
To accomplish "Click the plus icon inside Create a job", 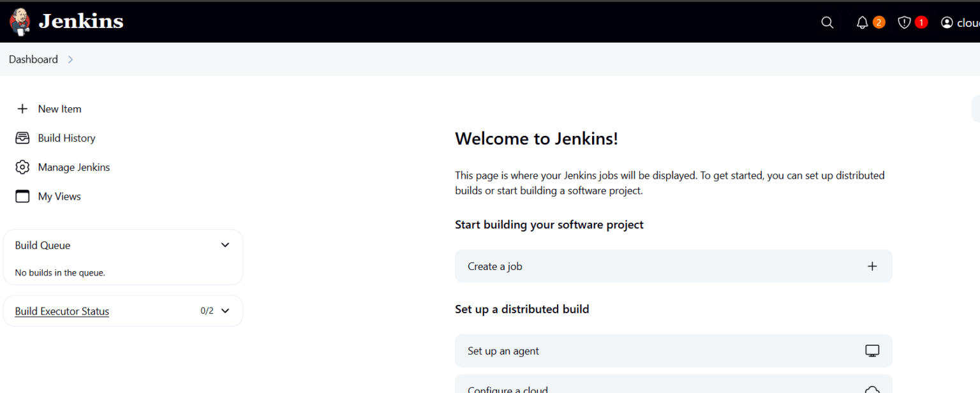I will pyautogui.click(x=872, y=266).
